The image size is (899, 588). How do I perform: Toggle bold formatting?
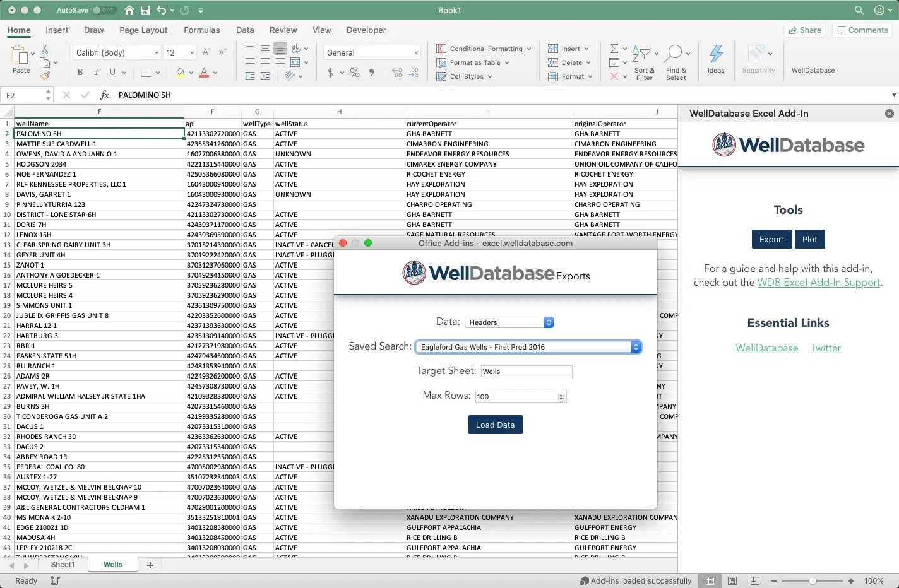pyautogui.click(x=80, y=73)
